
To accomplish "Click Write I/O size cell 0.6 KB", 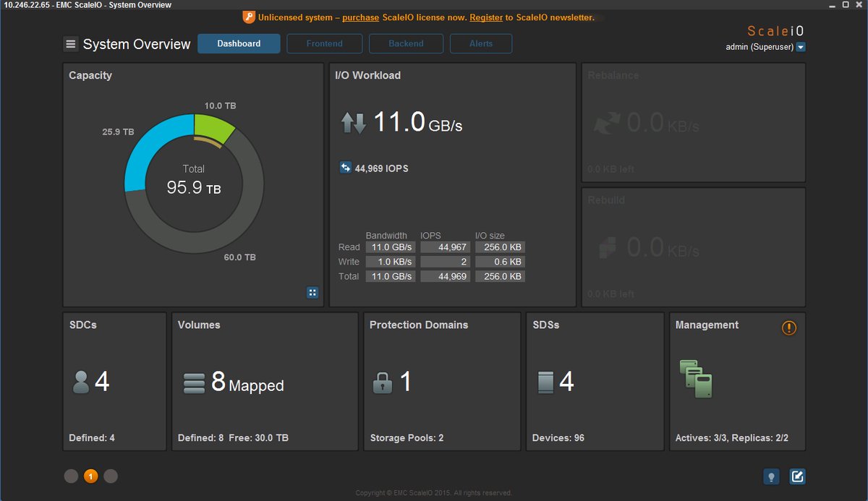I will [500, 262].
